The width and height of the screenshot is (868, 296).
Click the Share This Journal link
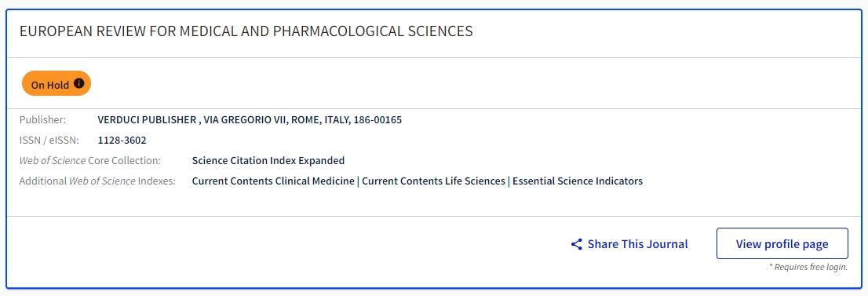(x=629, y=244)
